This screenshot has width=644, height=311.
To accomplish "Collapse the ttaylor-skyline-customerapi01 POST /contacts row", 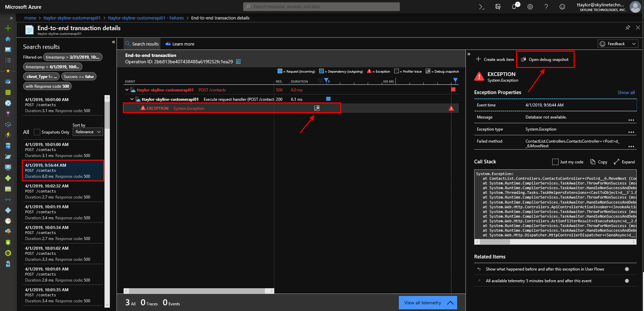I will (127, 90).
